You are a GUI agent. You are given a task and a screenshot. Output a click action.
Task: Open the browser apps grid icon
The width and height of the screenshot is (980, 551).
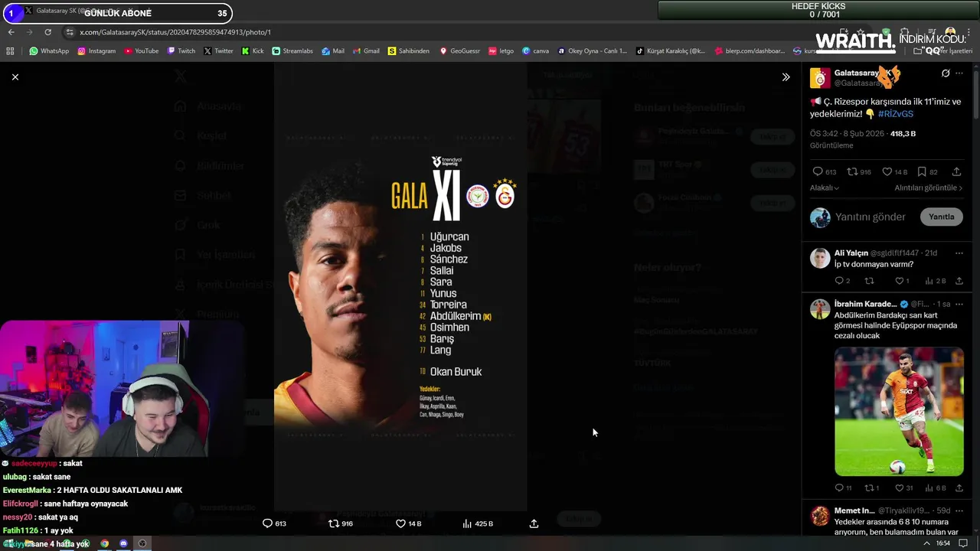coord(10,51)
